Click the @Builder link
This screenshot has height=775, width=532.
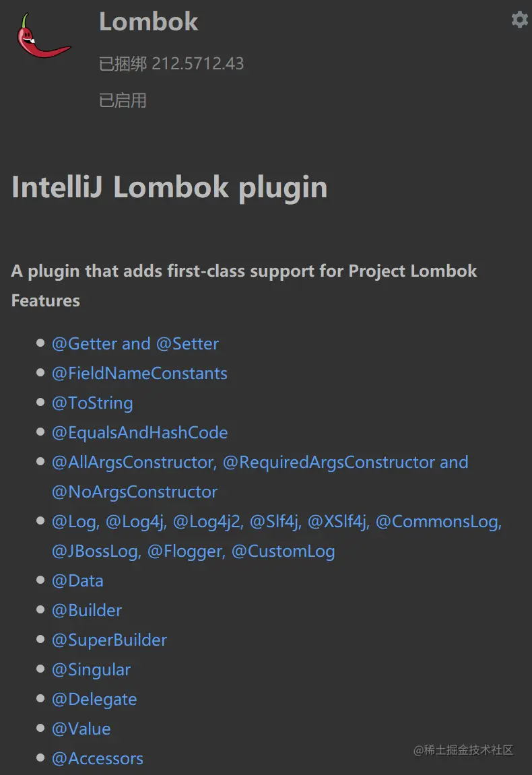pos(87,610)
